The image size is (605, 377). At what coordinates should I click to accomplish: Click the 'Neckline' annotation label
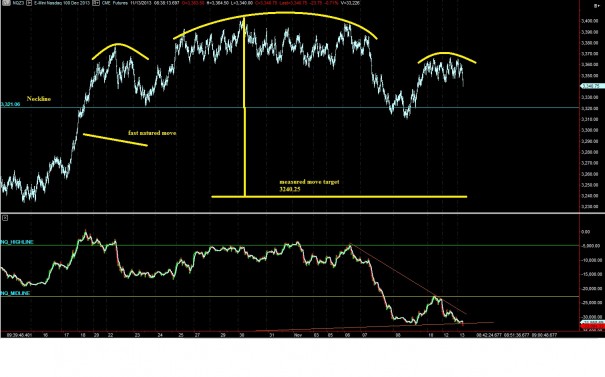[39, 99]
